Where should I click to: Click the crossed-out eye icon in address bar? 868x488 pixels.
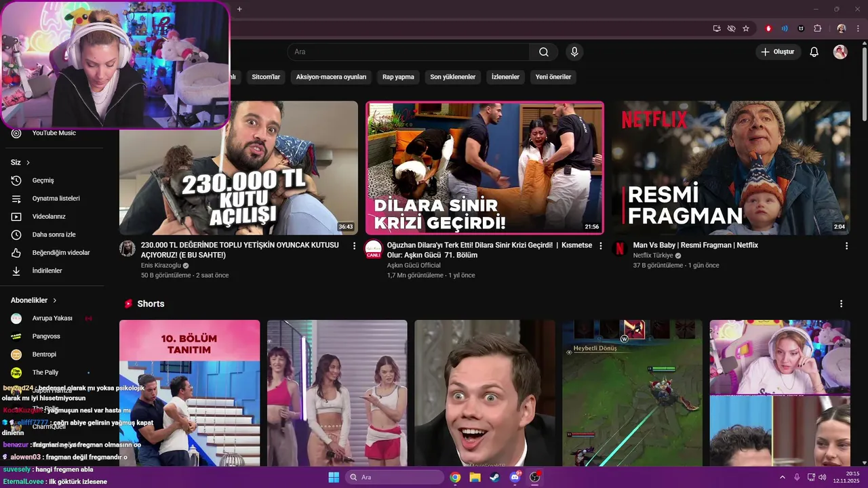click(x=731, y=28)
